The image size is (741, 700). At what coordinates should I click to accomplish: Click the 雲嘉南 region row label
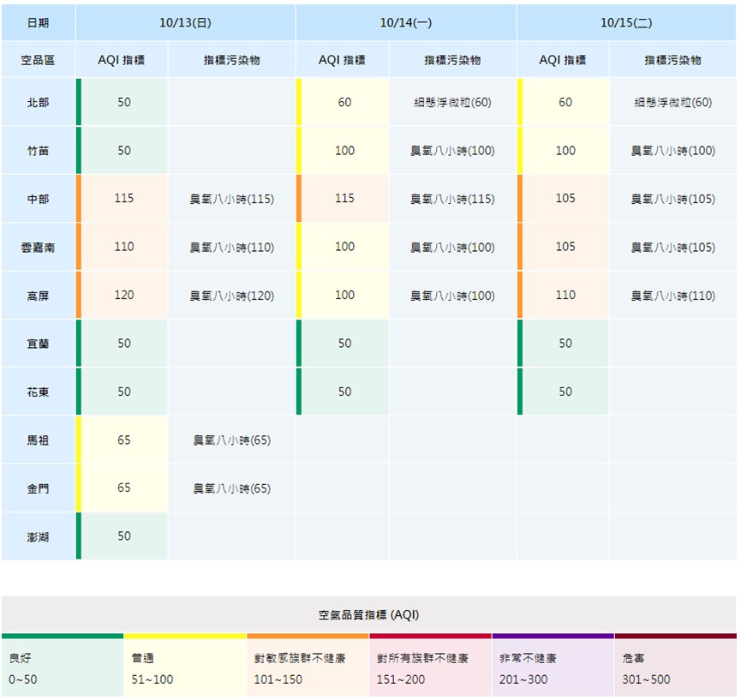coord(39,248)
